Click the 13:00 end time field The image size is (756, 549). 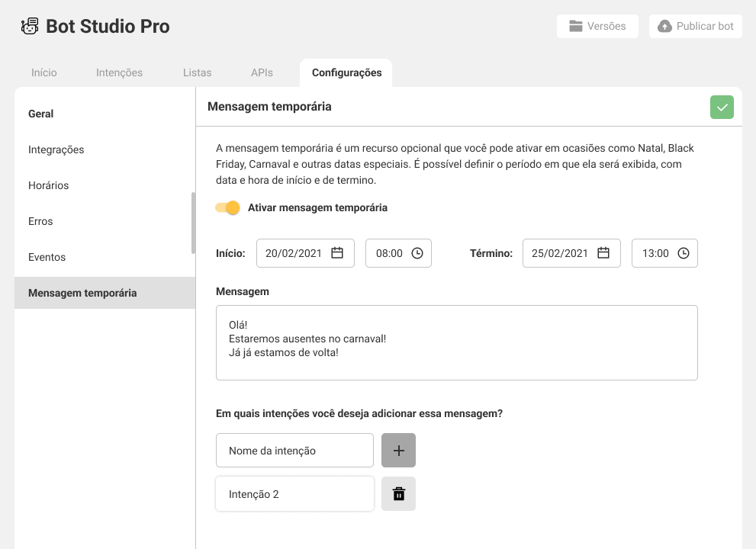point(664,253)
